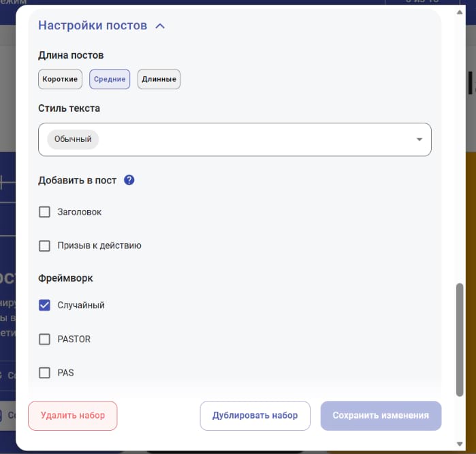Check the PASTOR framework checkbox
The image size is (476, 454).
click(x=45, y=339)
